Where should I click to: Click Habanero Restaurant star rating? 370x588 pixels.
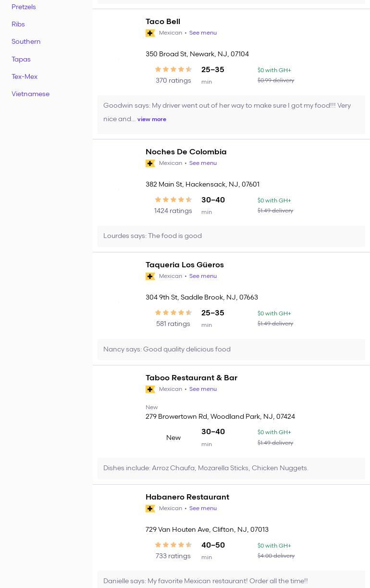(173, 545)
